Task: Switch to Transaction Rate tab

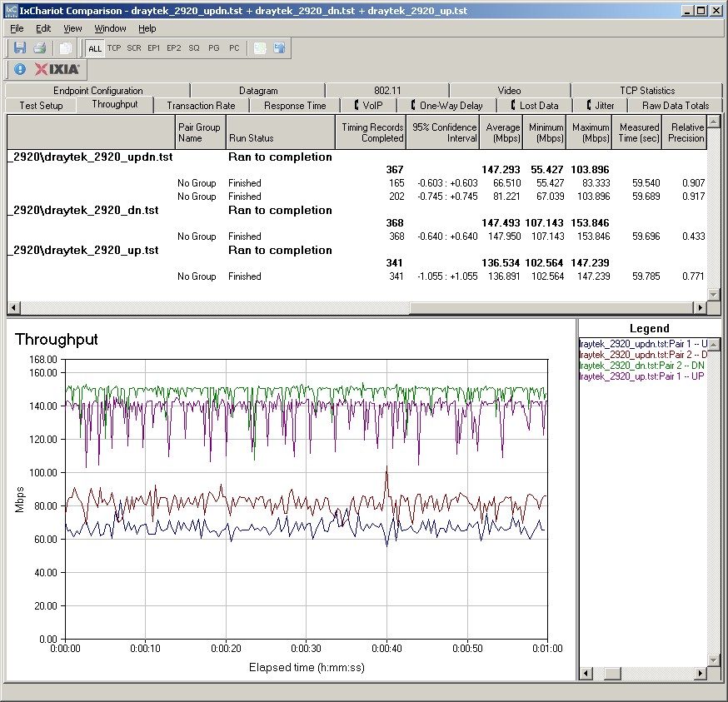Action: 201,106
